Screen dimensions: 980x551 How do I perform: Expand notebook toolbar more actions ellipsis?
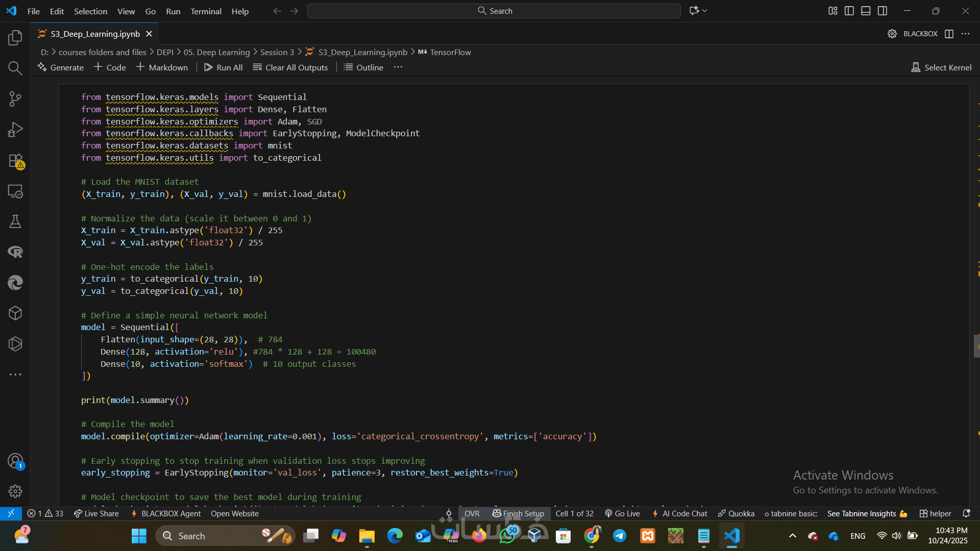pyautogui.click(x=398, y=67)
